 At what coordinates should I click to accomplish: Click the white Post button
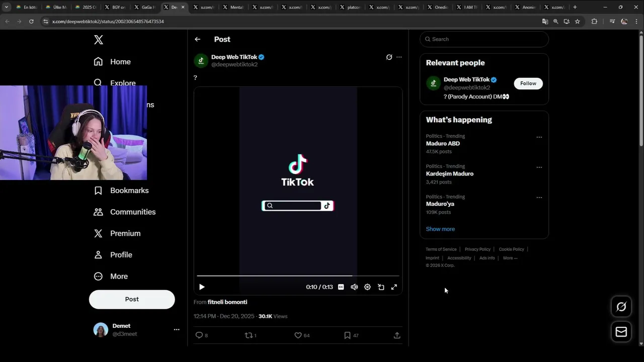[x=132, y=299]
